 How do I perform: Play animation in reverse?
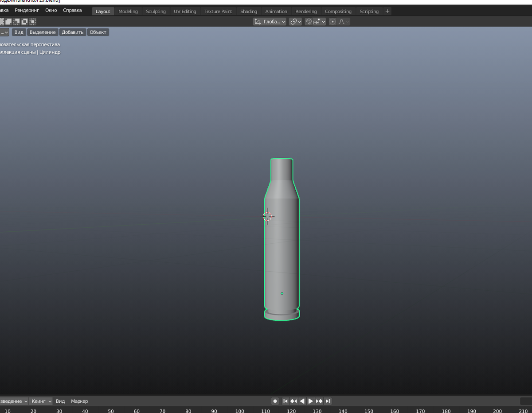click(302, 401)
